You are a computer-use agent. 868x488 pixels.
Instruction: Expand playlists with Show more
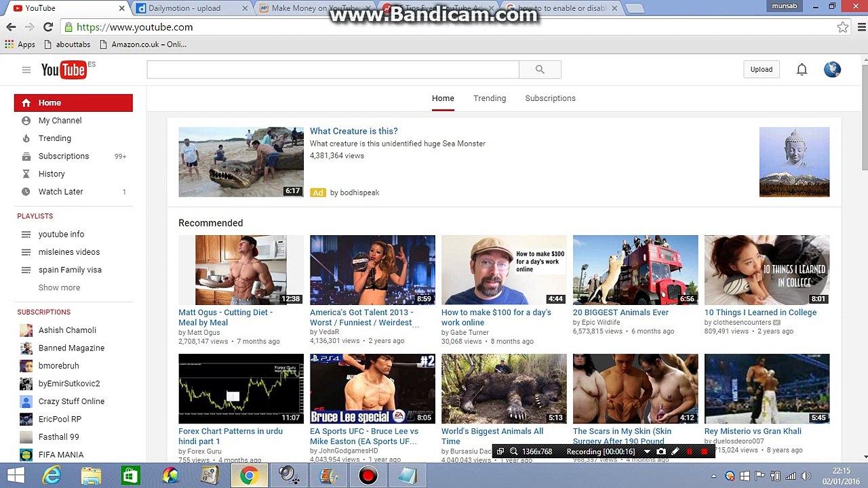59,287
